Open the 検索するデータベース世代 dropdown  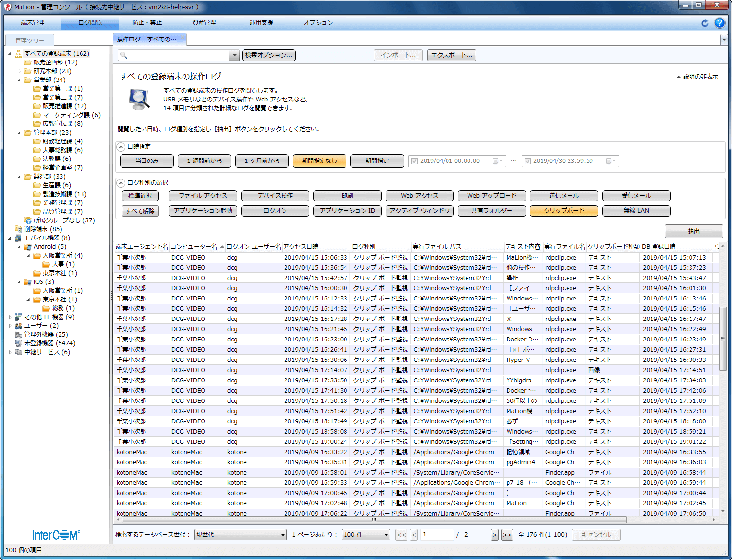click(240, 535)
